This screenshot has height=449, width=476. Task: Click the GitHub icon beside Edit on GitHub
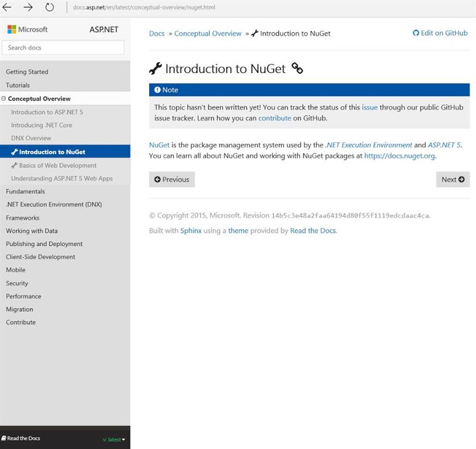416,33
